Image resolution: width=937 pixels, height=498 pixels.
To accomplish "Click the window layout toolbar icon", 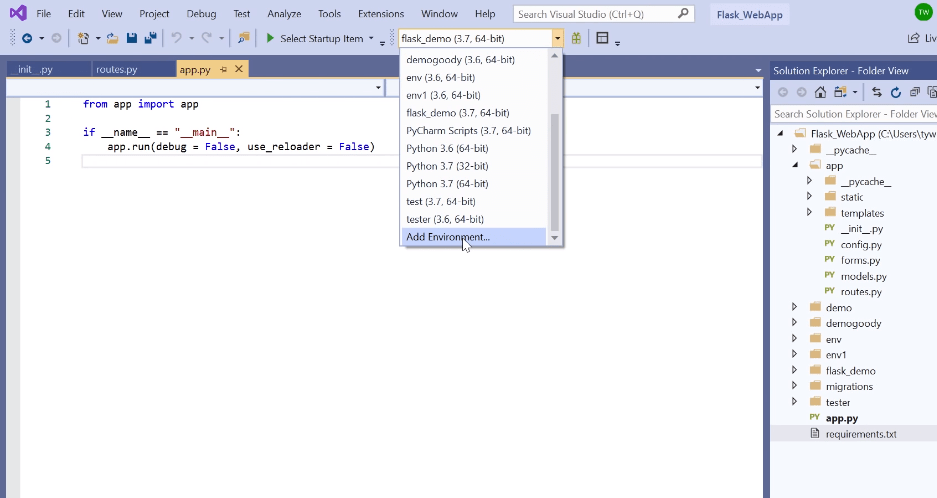I will coord(602,38).
